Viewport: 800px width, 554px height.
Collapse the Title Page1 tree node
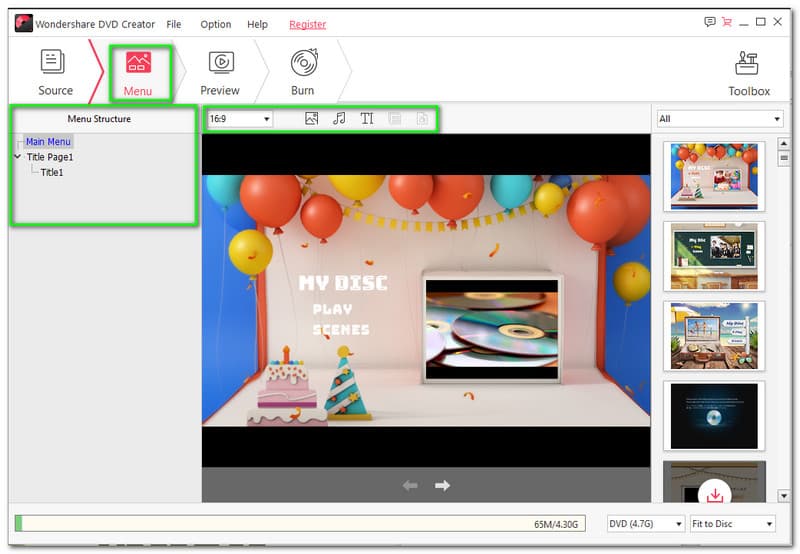point(18,157)
